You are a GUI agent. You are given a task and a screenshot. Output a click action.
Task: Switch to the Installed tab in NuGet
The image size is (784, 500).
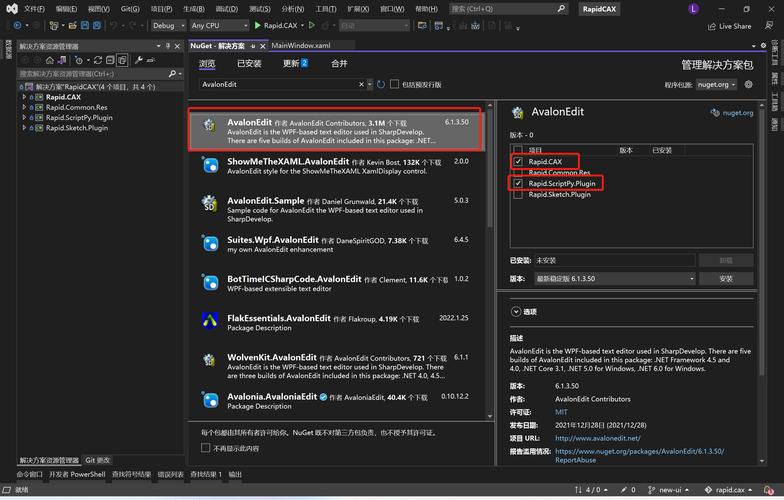coord(249,64)
